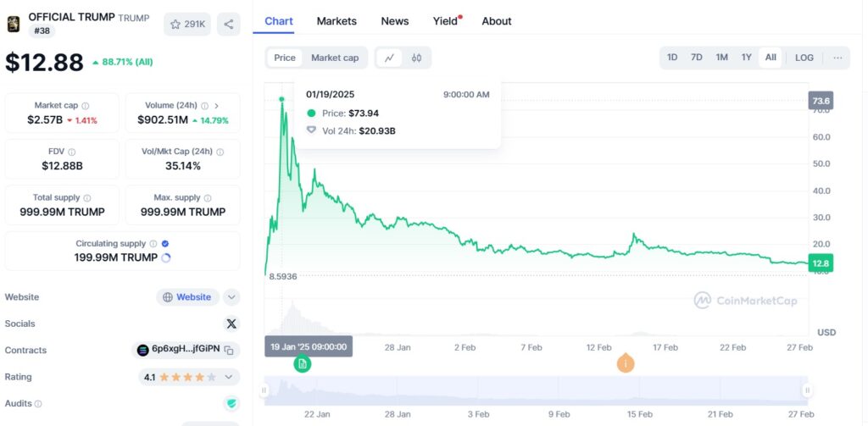Viewport: 868px width, 426px height.
Task: Click the green document event marker
Action: 303,363
